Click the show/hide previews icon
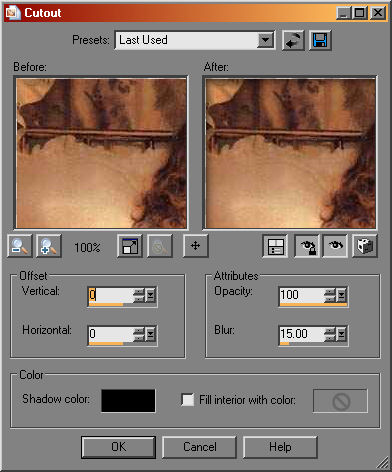 click(275, 246)
